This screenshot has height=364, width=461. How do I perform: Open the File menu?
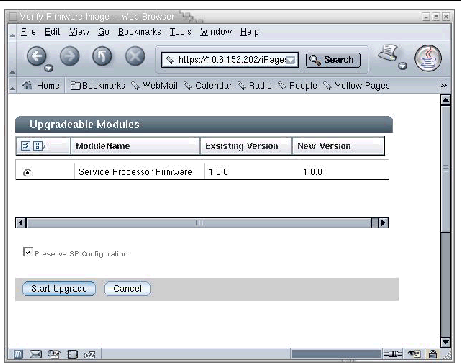[x=28, y=32]
